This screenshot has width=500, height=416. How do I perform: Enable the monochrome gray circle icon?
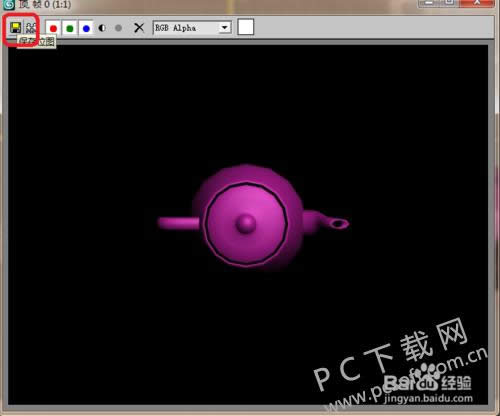pos(118,28)
